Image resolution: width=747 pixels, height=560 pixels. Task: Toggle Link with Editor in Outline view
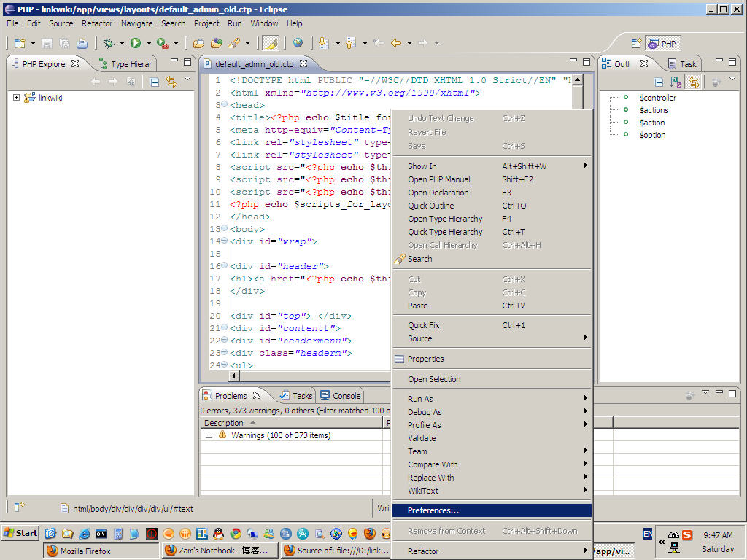tap(692, 82)
